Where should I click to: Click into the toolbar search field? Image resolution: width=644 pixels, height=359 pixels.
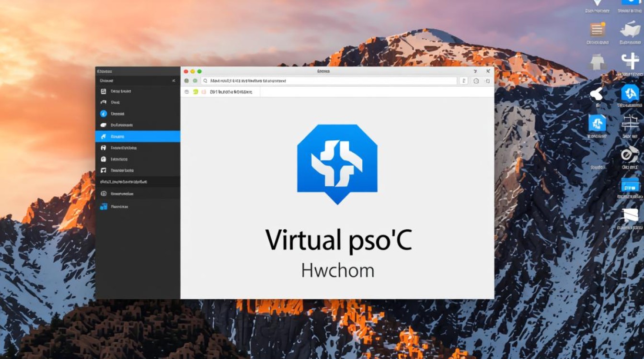(331, 81)
